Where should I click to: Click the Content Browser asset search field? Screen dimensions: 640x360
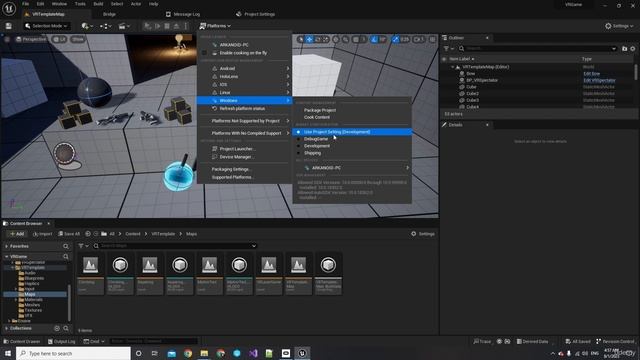[x=175, y=246]
